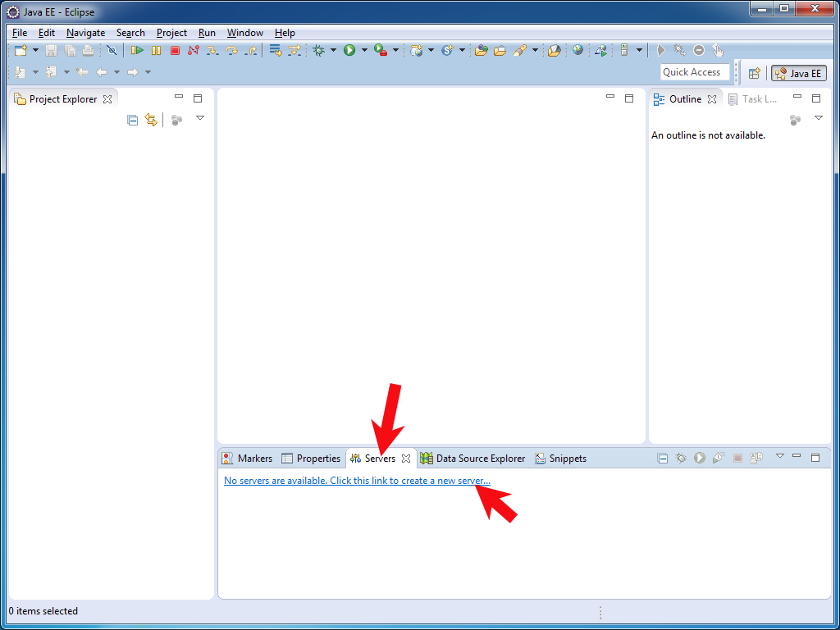Viewport: 840px width, 630px height.
Task: Click the Previous Annotation icon
Action: (51, 72)
